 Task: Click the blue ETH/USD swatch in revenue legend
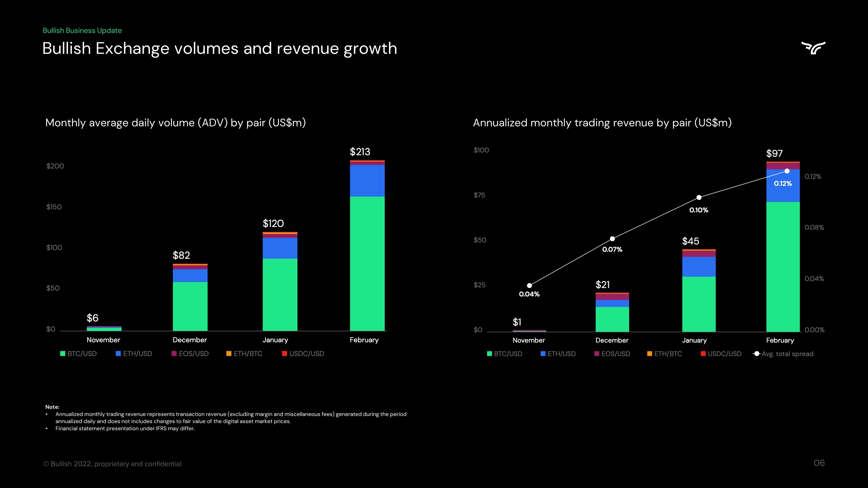point(543,354)
